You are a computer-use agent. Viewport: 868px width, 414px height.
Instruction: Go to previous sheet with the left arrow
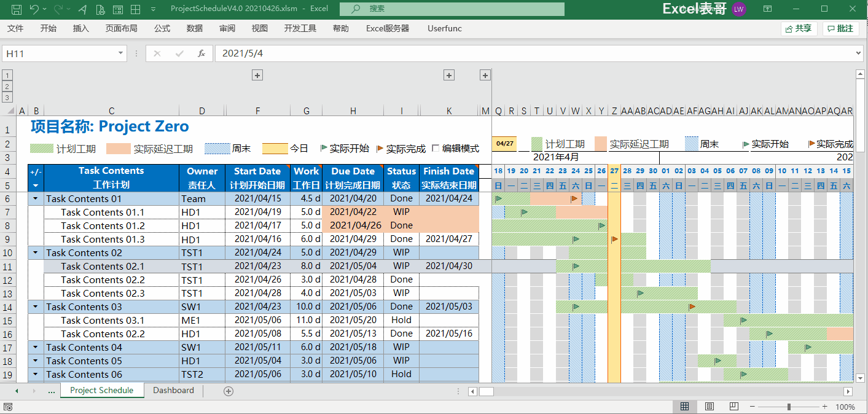coord(17,391)
